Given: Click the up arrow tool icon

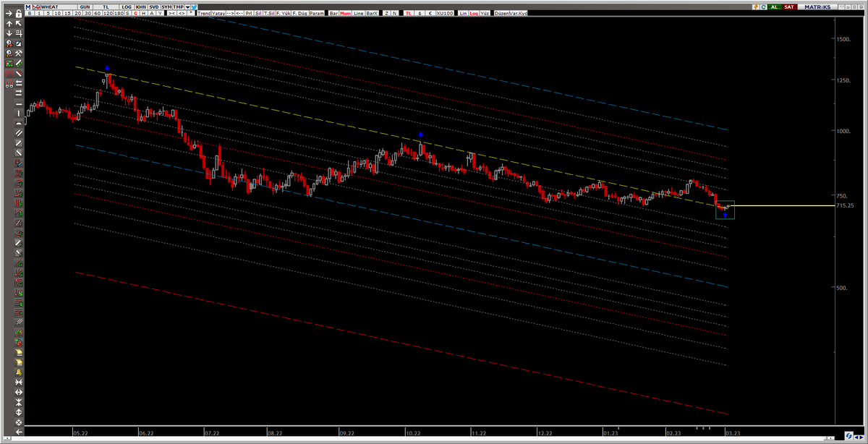Looking at the screenshot, I should click(9, 23).
